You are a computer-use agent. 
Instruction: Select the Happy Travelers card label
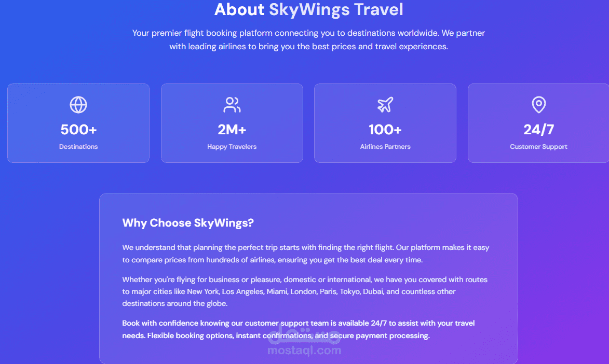[232, 147]
